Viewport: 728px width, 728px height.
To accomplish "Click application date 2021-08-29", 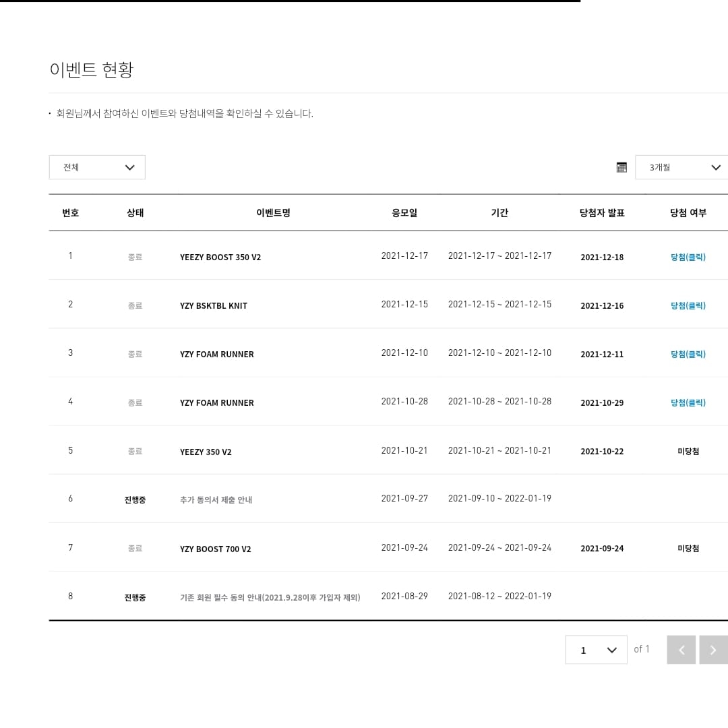I will point(404,596).
